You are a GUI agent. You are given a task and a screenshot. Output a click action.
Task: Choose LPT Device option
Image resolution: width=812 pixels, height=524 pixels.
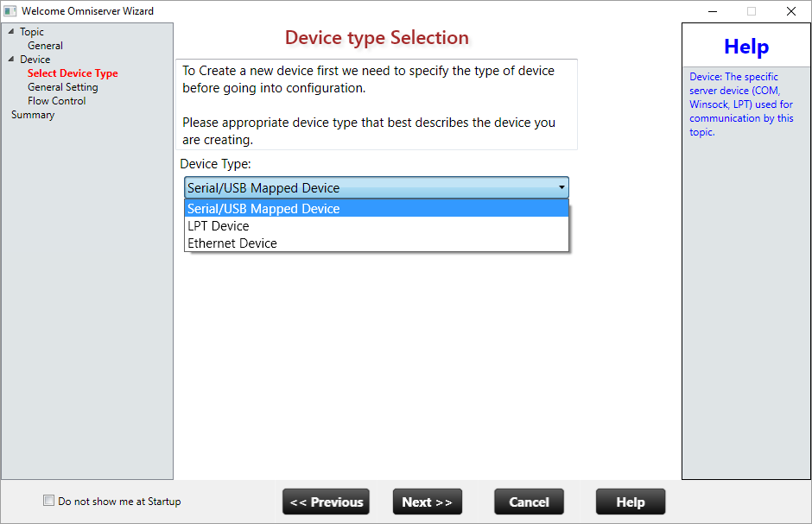[219, 226]
